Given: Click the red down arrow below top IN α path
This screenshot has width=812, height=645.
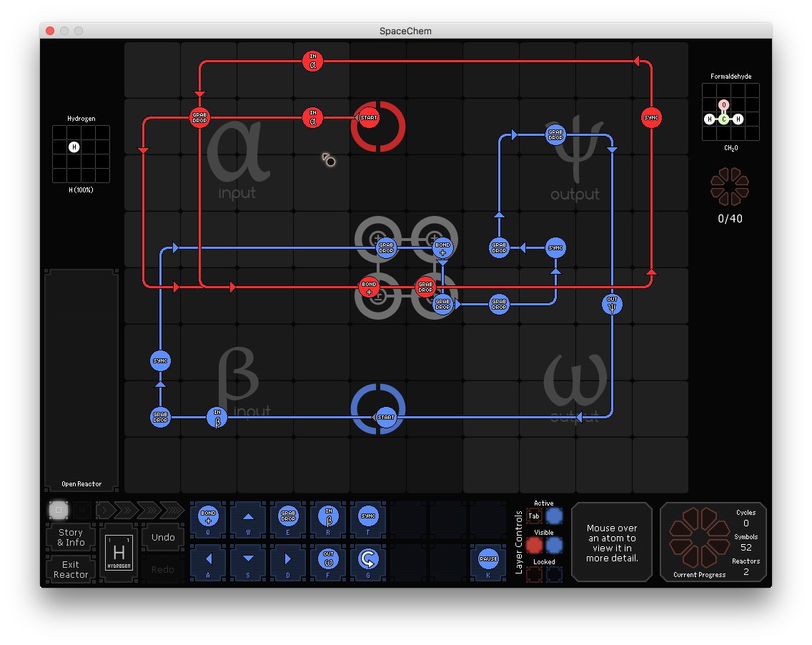Looking at the screenshot, I should (x=199, y=94).
